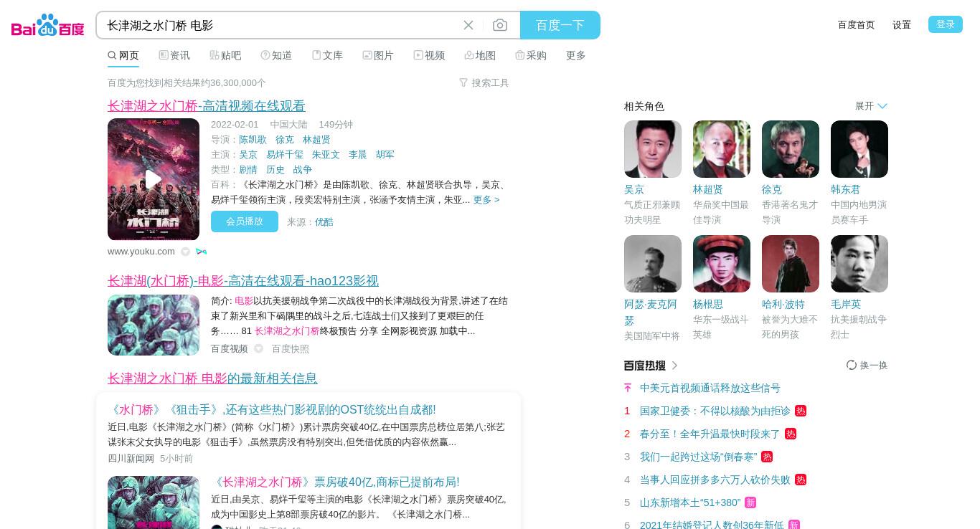Open hot topic 春分至！全年升温最快时段来了
980x529 pixels.
point(710,434)
